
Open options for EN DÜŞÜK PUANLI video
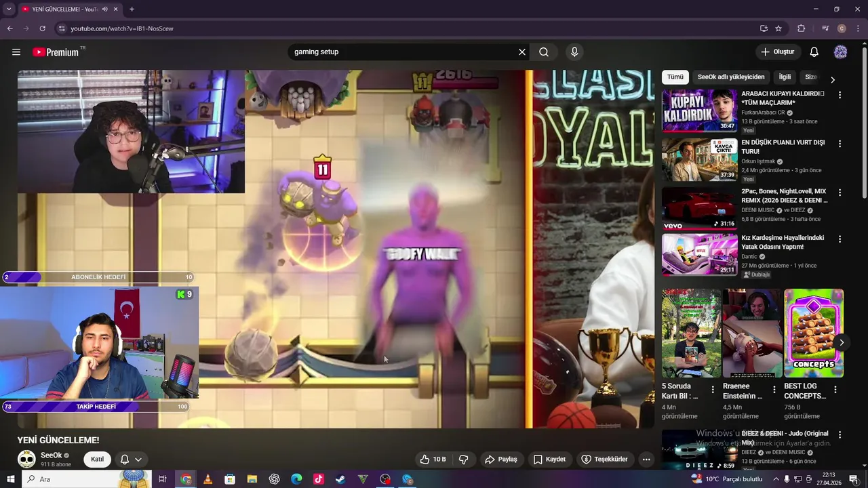(x=840, y=144)
